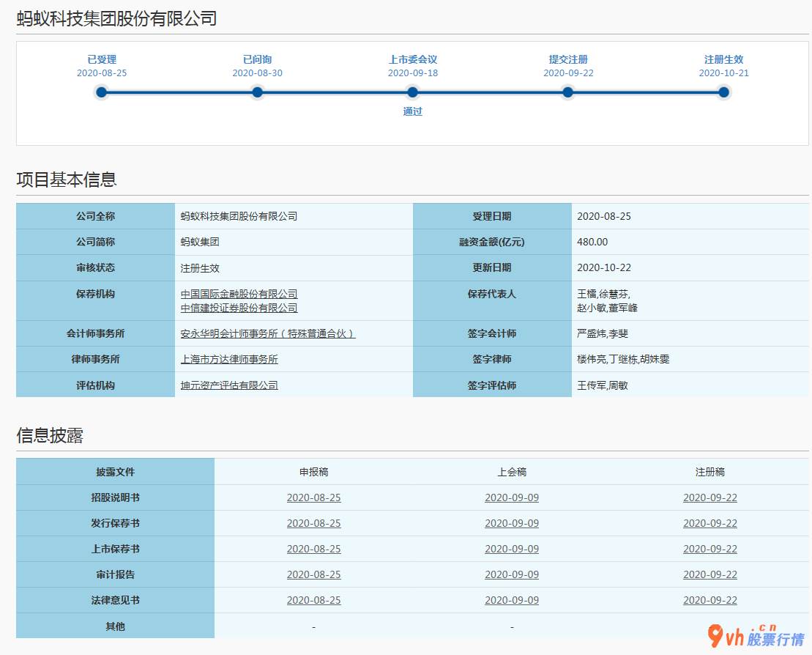Click 上海市方达律师事务所 law firm link
The image size is (812, 655).
click(229, 359)
